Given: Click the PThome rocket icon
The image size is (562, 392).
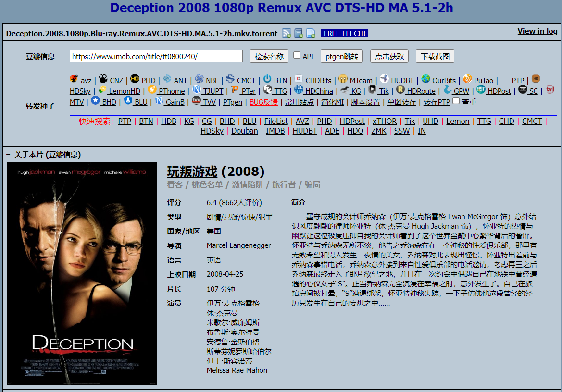Looking at the screenshot, I should click(x=152, y=89).
